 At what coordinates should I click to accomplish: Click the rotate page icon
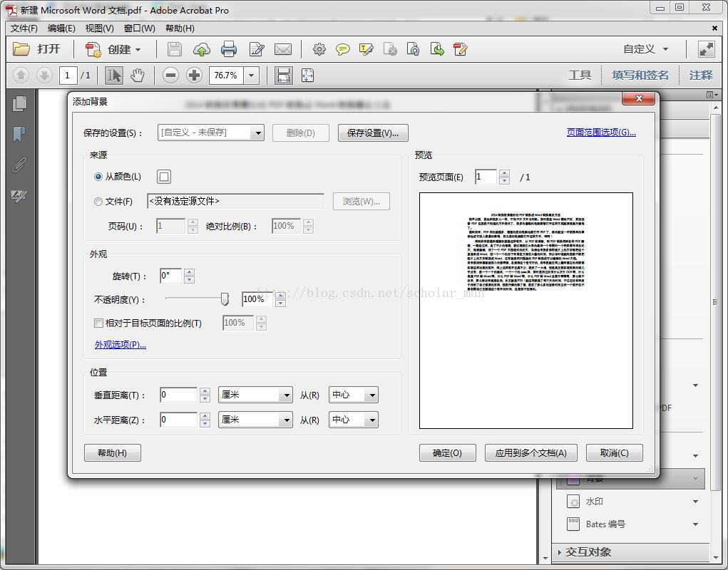click(414, 49)
